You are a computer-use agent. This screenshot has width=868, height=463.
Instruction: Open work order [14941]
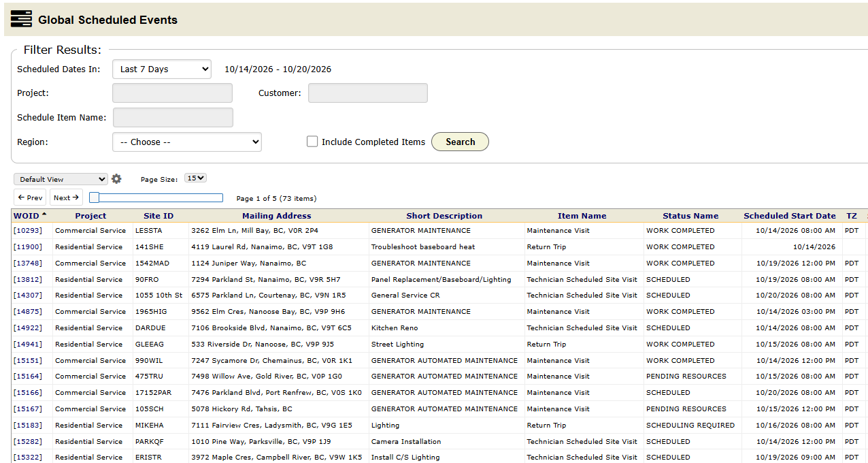27,344
